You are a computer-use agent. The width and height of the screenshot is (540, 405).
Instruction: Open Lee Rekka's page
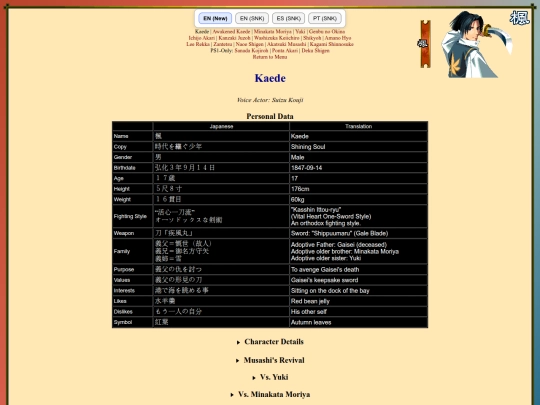point(198,44)
